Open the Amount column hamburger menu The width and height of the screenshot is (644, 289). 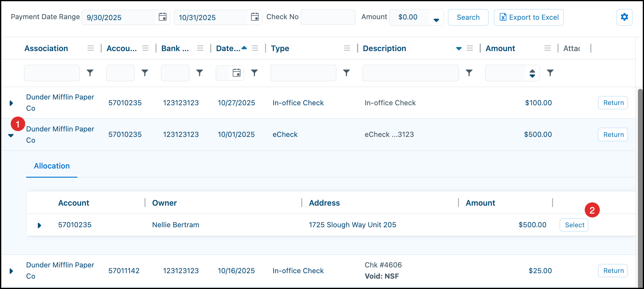coord(548,48)
